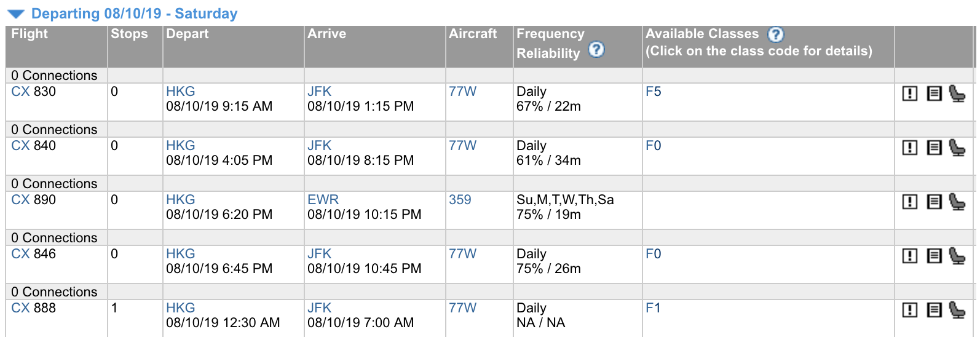Open the 77W aircraft link for CX 888
This screenshot has height=337, width=980.
pos(462,308)
